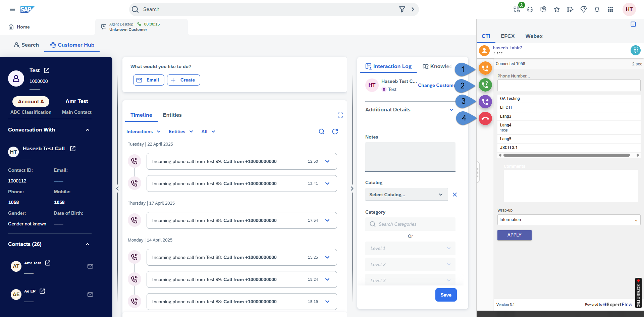
Task: Collapse the Conversation With section
Action: pos(88,130)
